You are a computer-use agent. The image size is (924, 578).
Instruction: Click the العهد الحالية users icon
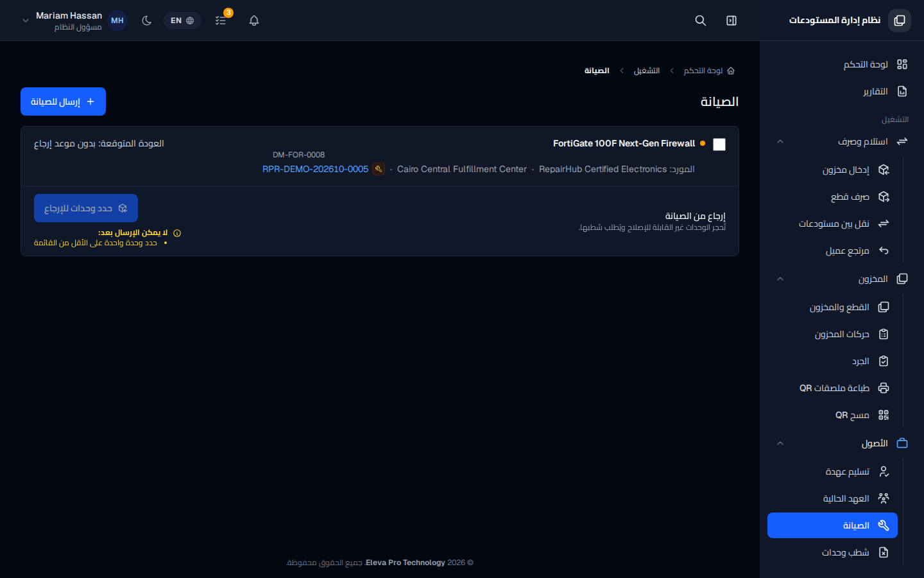pos(884,498)
